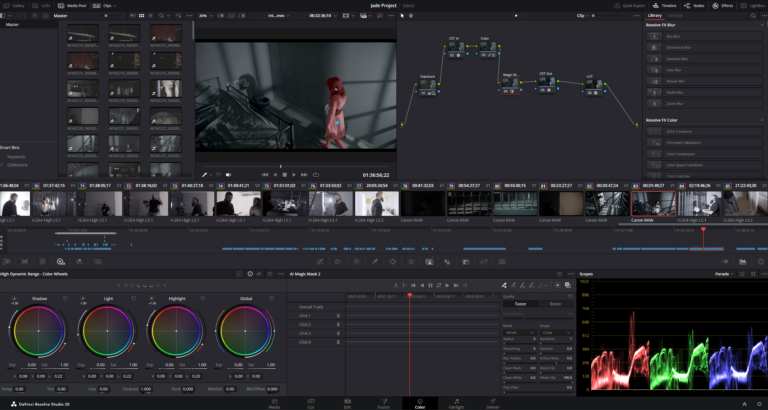Open the Effects library panel

(723, 5)
